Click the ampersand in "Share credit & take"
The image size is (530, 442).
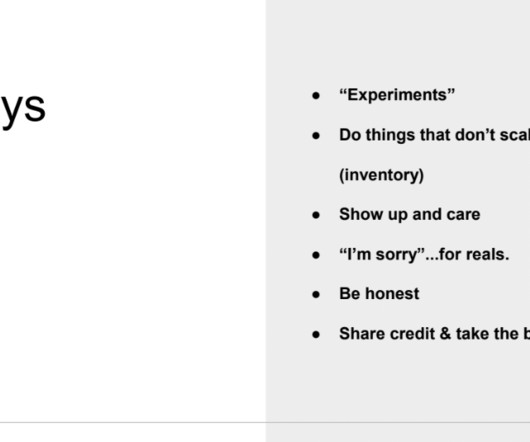(445, 334)
